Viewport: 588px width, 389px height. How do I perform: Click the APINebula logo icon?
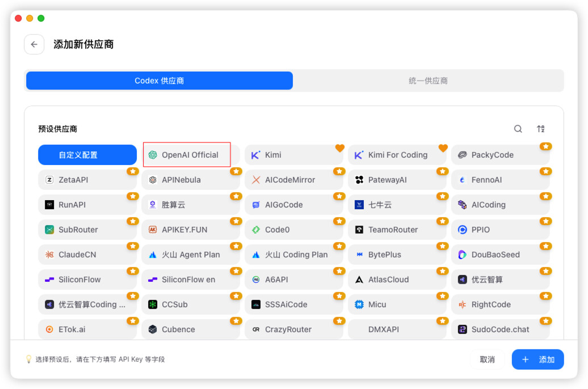point(153,180)
